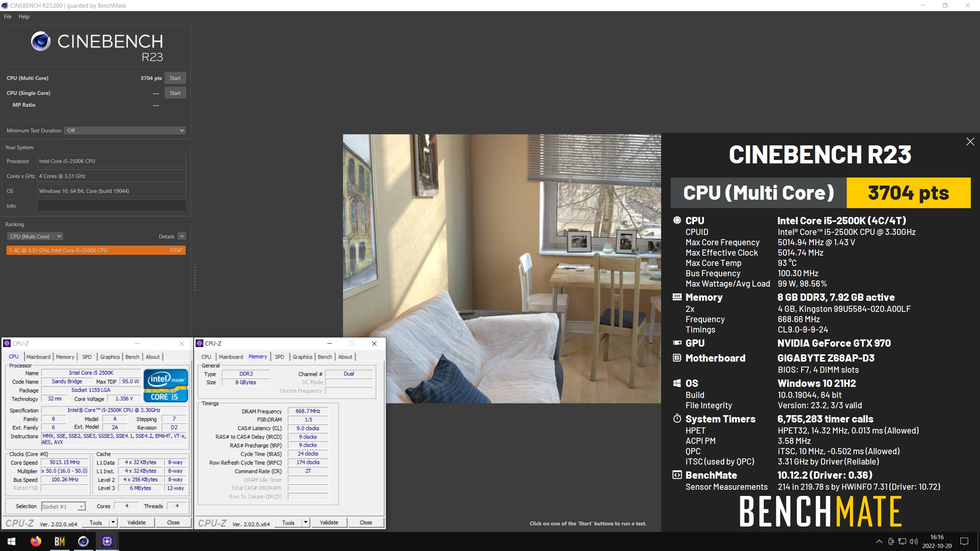980x551 pixels.
Task: Click the Info input field
Action: (x=112, y=206)
